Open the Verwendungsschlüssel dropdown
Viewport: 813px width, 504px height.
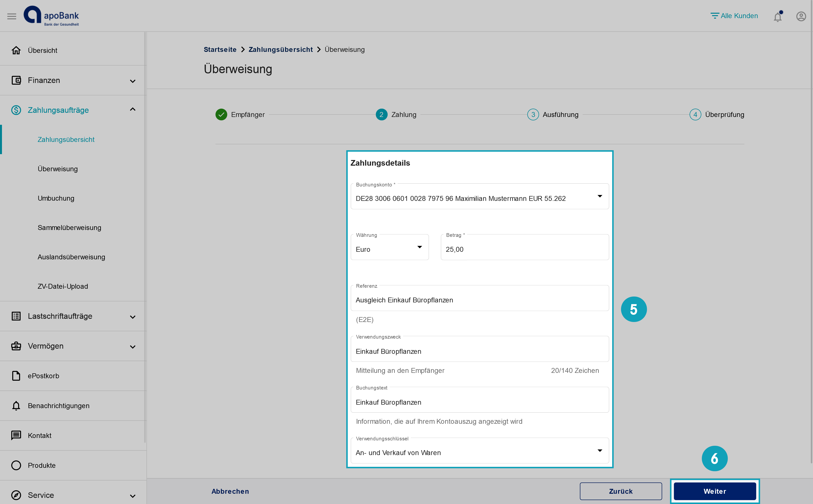click(x=480, y=451)
